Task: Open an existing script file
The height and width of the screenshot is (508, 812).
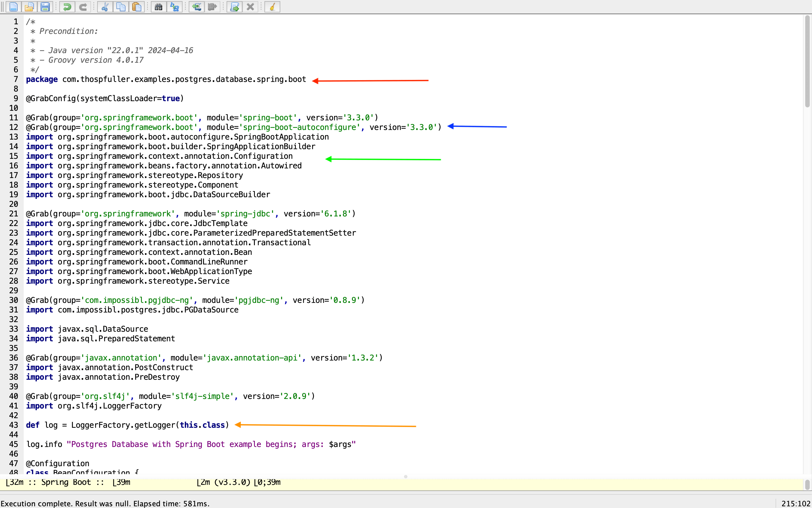Action: [29, 7]
